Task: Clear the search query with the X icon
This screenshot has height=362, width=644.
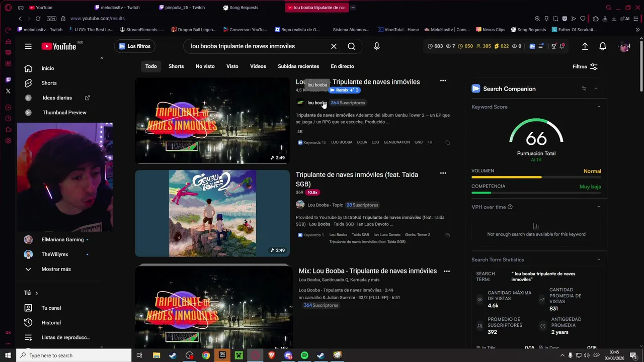Action: [x=334, y=46]
